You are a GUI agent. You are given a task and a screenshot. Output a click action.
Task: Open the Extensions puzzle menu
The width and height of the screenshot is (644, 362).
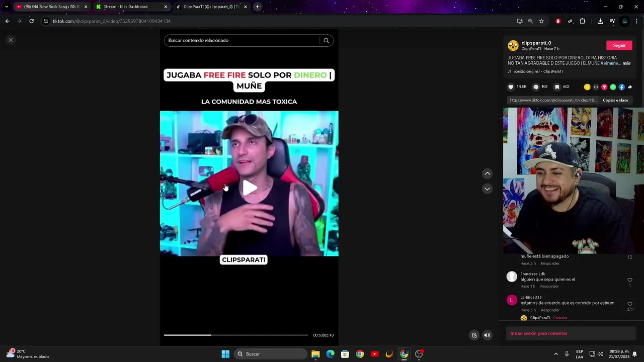tap(582, 21)
